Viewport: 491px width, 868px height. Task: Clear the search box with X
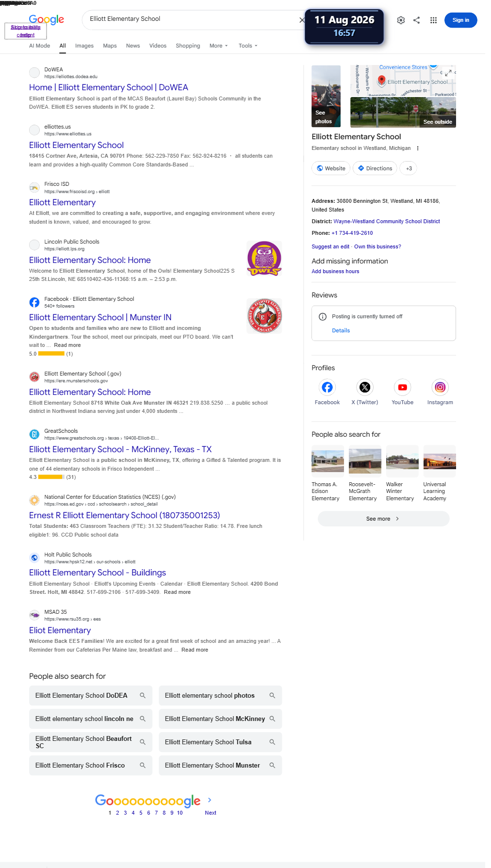click(302, 20)
